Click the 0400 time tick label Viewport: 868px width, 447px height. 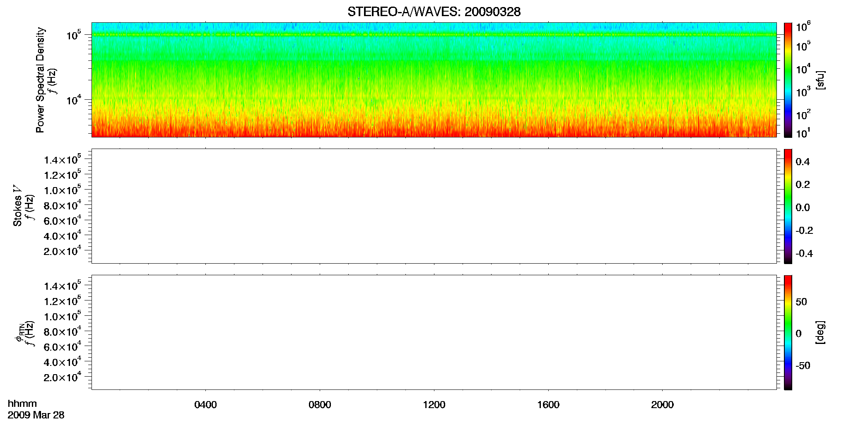[206, 405]
